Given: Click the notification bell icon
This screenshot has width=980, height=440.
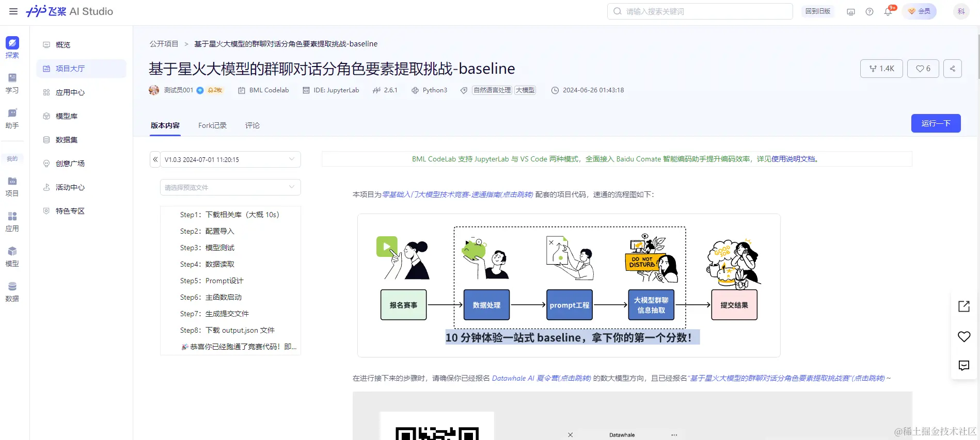Looking at the screenshot, I should coord(888,11).
